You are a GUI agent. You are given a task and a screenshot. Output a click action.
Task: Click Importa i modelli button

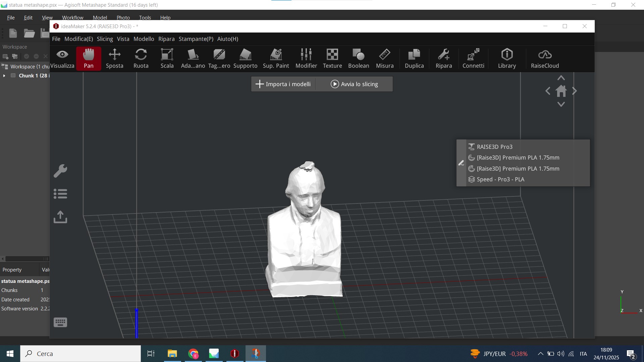[283, 84]
